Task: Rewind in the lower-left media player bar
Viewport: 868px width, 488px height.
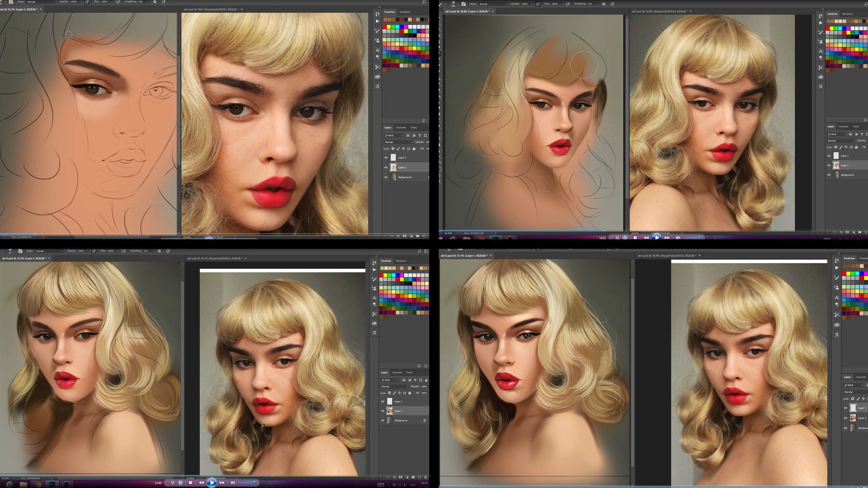Action: [201, 482]
